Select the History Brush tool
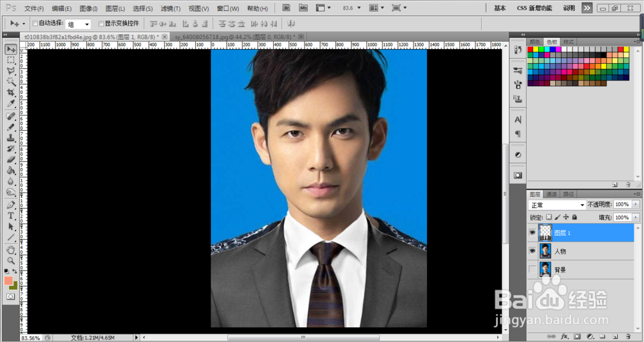644x342 pixels. (x=11, y=149)
